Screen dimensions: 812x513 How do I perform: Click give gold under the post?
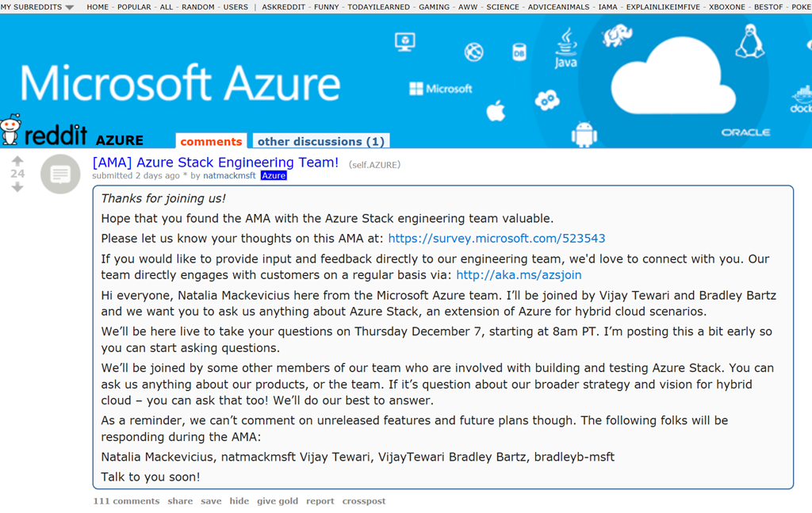click(278, 501)
